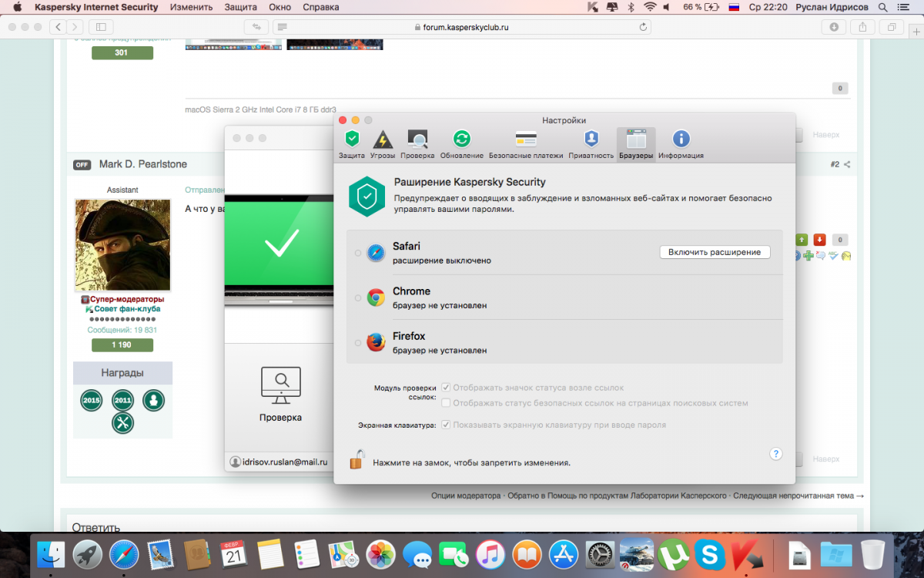Open Mark D. Pearlstone profile link
This screenshot has height=578, width=924.
click(x=143, y=164)
